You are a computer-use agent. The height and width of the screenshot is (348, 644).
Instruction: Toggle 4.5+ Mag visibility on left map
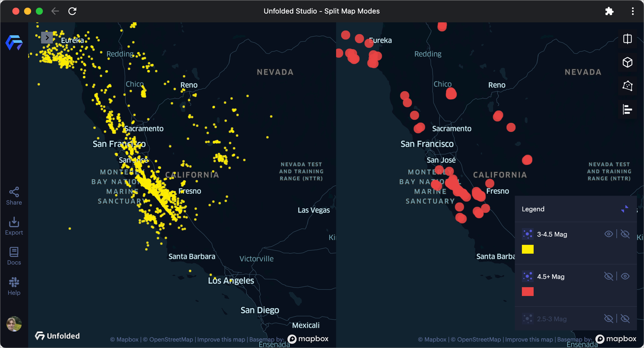(608, 276)
